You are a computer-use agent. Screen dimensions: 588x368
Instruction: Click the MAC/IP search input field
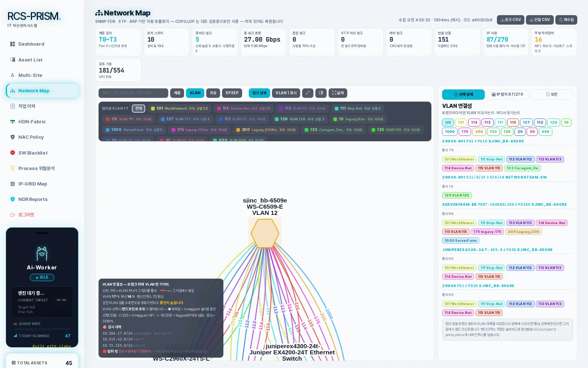(x=133, y=93)
